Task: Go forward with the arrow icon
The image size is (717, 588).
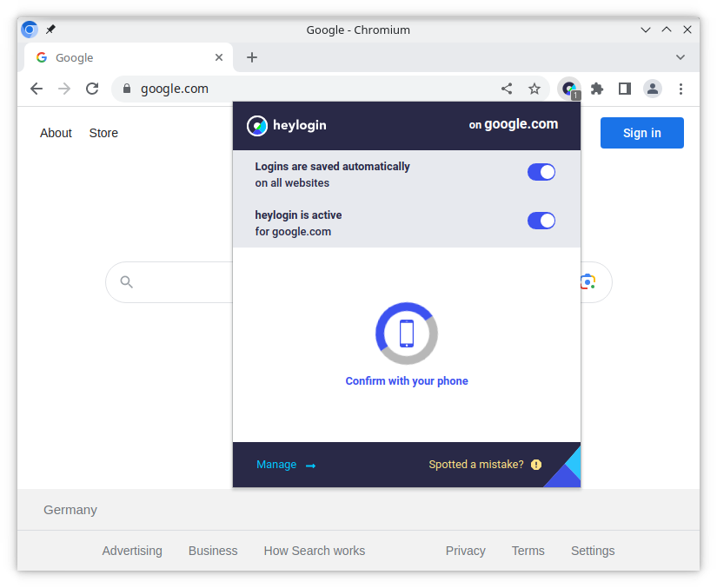Action: [x=64, y=89]
